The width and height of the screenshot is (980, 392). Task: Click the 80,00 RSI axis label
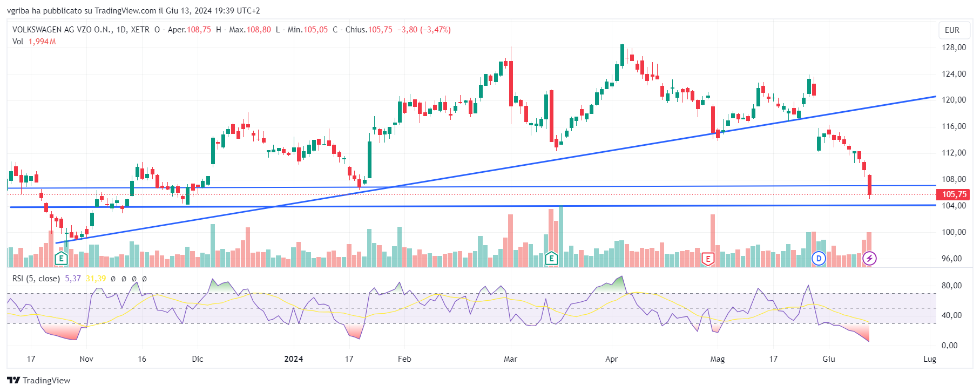click(951, 286)
